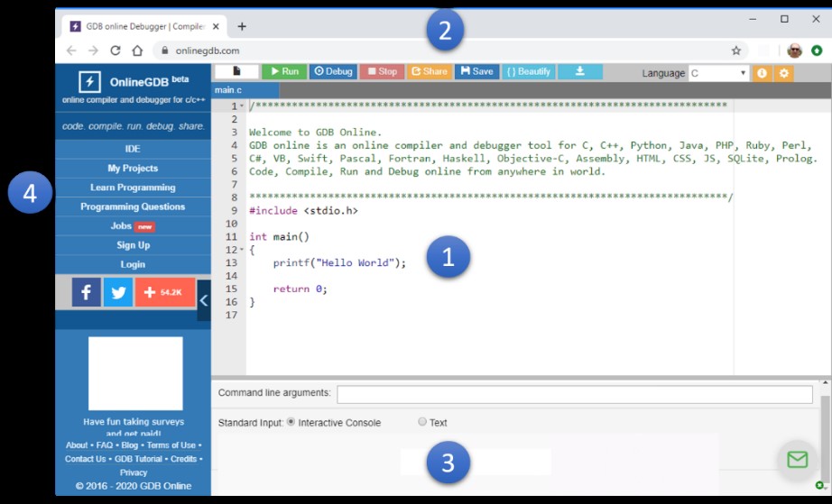Open the GDB Tutorial footer link
The image size is (832, 504).
(x=138, y=459)
